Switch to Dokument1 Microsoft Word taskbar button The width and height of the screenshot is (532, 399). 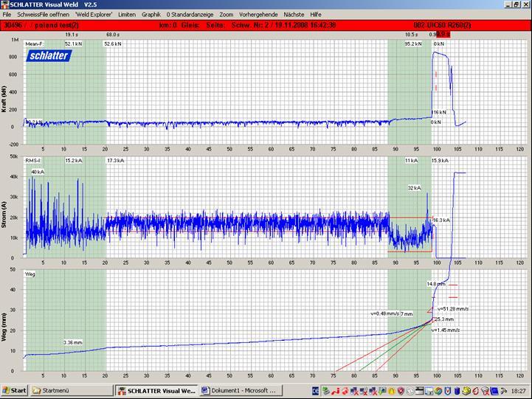coord(241,391)
